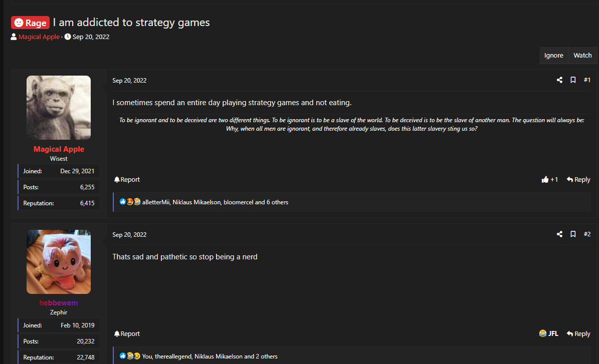Report post #1

coord(127,179)
